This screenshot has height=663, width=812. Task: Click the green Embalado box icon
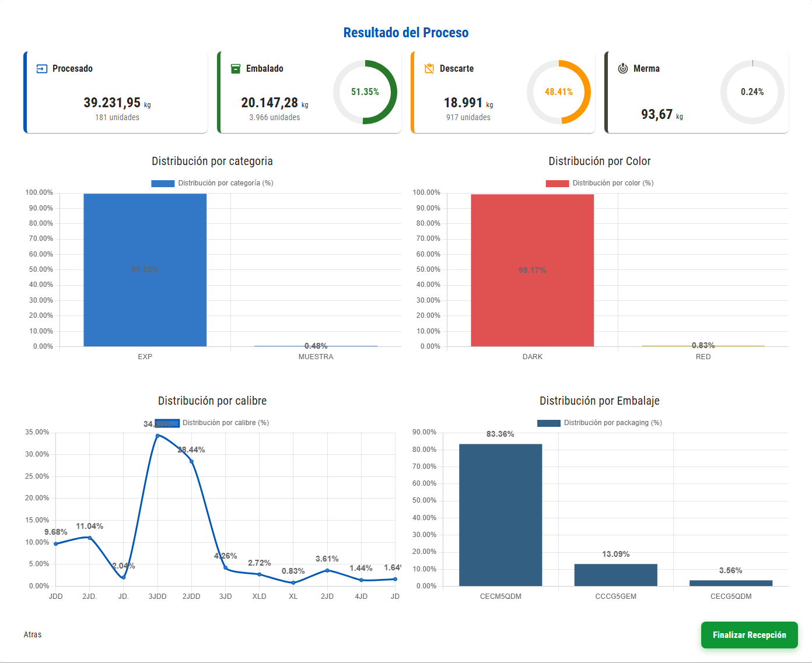coord(236,69)
